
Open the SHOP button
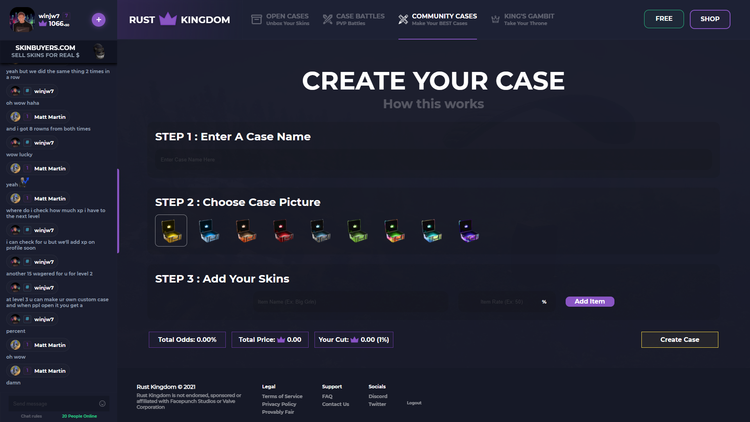(x=709, y=19)
